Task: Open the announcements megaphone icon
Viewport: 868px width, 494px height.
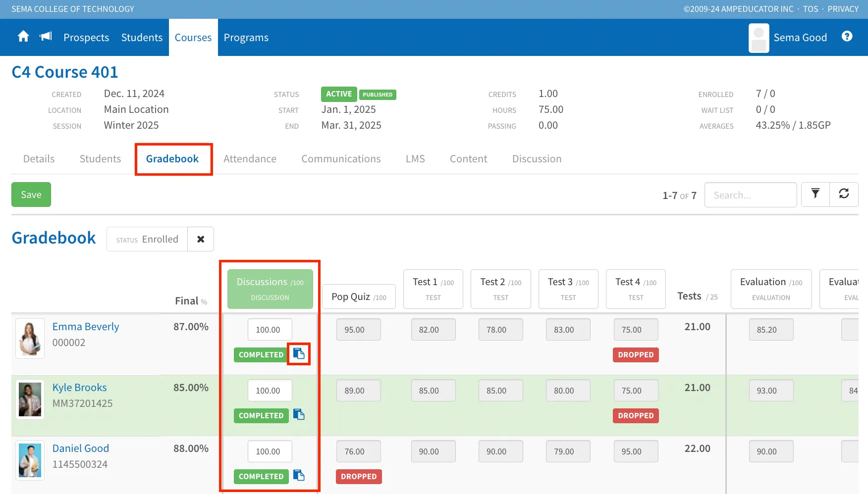Action: click(46, 36)
